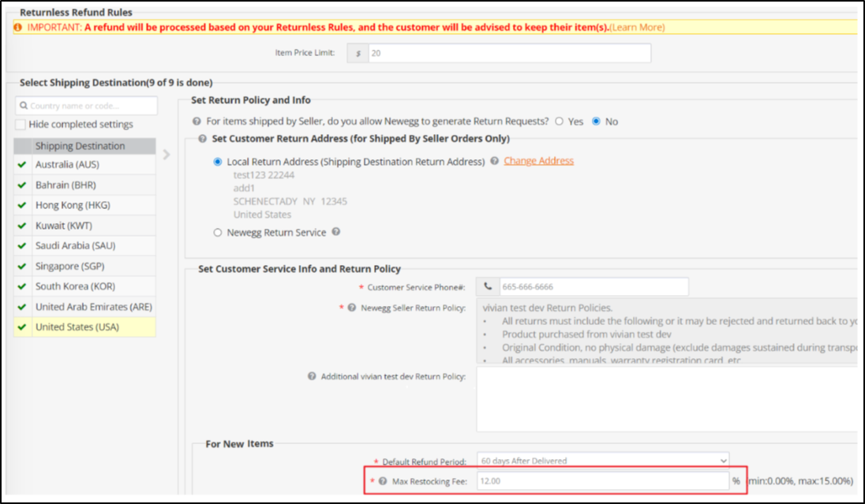The height and width of the screenshot is (504, 865).
Task: Choose the Local Return Address radio option
Action: [218, 162]
